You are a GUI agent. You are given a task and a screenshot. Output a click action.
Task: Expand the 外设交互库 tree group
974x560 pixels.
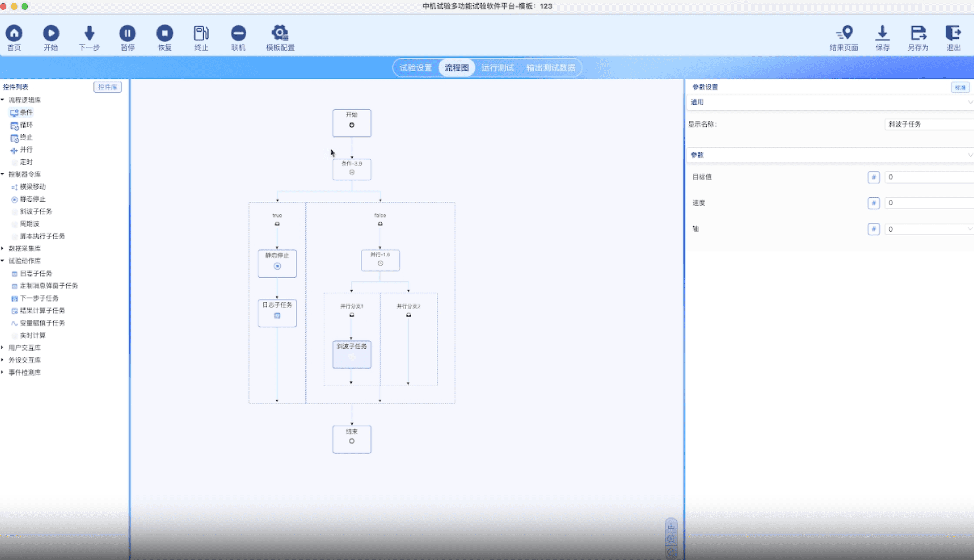[x=3, y=360]
